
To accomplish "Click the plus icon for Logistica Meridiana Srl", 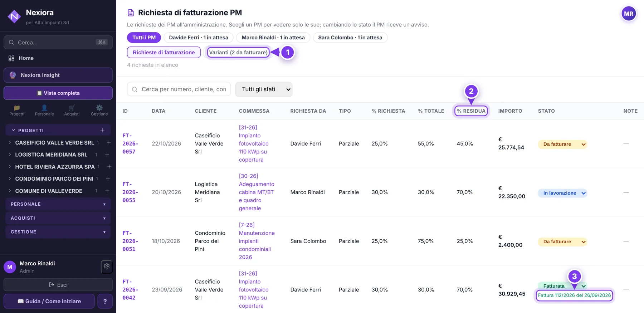I will point(107,155).
